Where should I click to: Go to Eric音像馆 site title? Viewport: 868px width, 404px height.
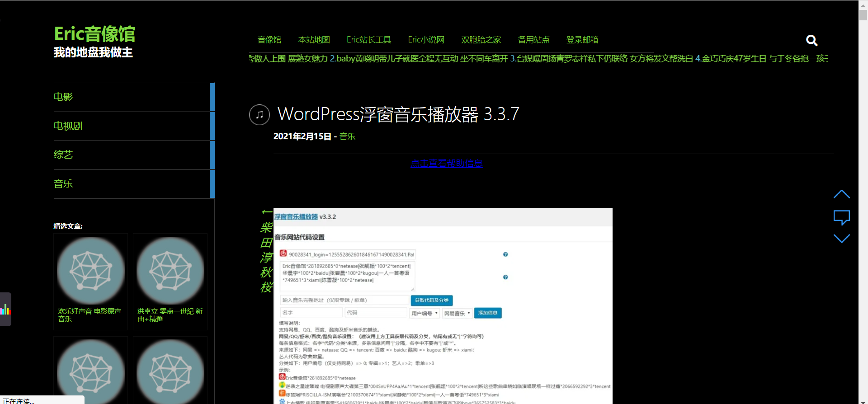[x=94, y=34]
